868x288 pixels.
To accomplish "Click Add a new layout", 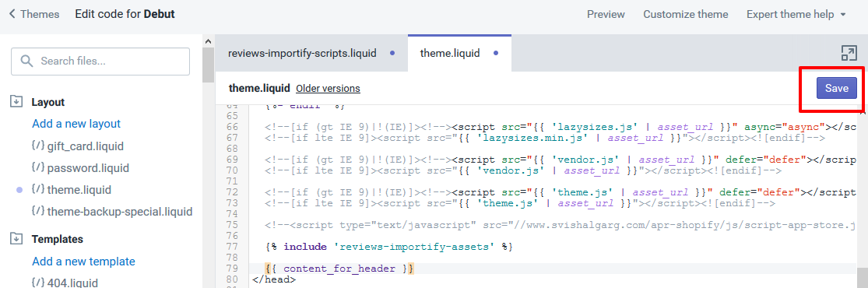I will point(76,124).
